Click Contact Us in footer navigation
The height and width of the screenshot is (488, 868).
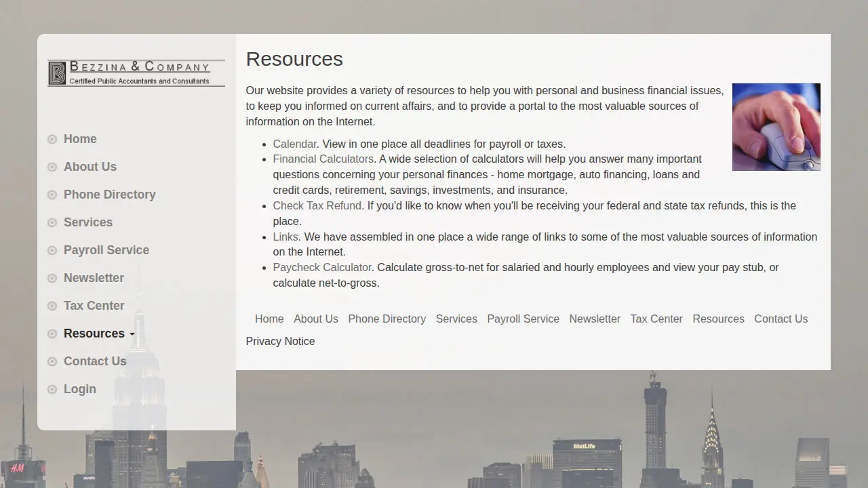coord(781,319)
